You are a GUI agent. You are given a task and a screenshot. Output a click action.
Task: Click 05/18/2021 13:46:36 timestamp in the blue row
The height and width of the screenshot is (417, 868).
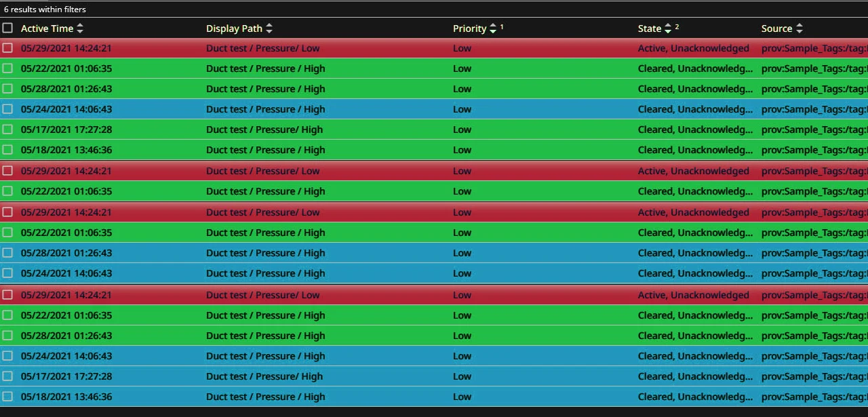coord(66,397)
